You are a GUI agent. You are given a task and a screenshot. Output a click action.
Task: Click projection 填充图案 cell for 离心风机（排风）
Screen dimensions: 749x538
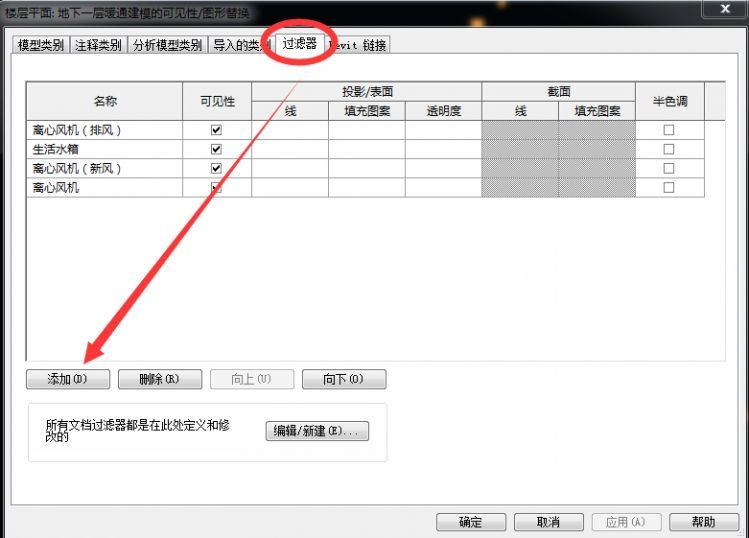367,130
